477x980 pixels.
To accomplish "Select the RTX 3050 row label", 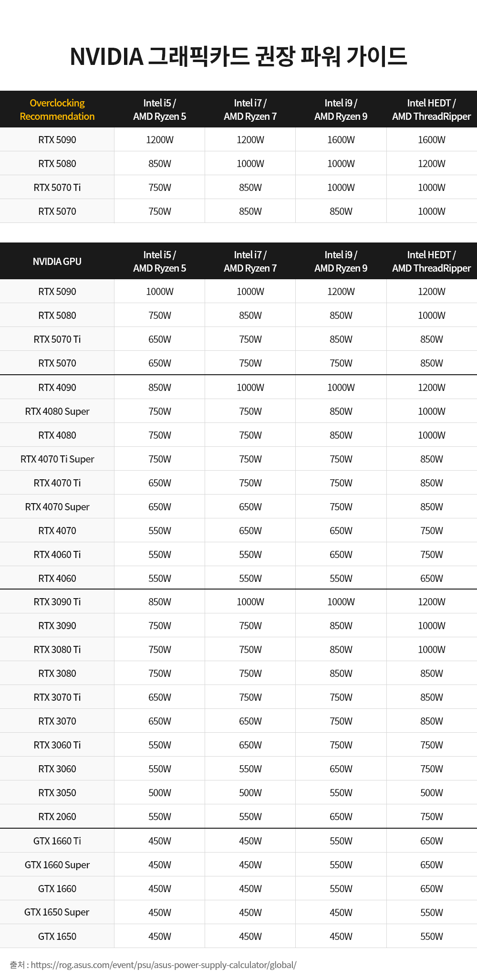I will 57,793.
